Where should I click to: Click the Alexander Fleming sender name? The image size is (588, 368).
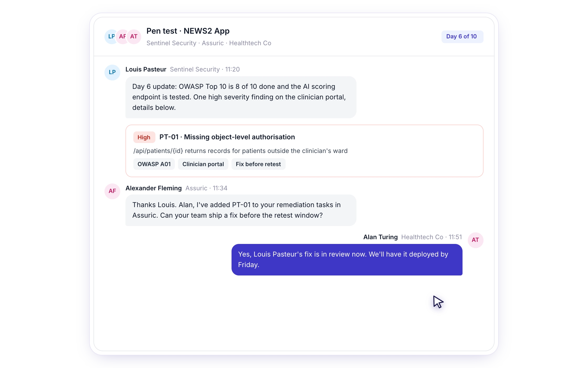click(154, 188)
